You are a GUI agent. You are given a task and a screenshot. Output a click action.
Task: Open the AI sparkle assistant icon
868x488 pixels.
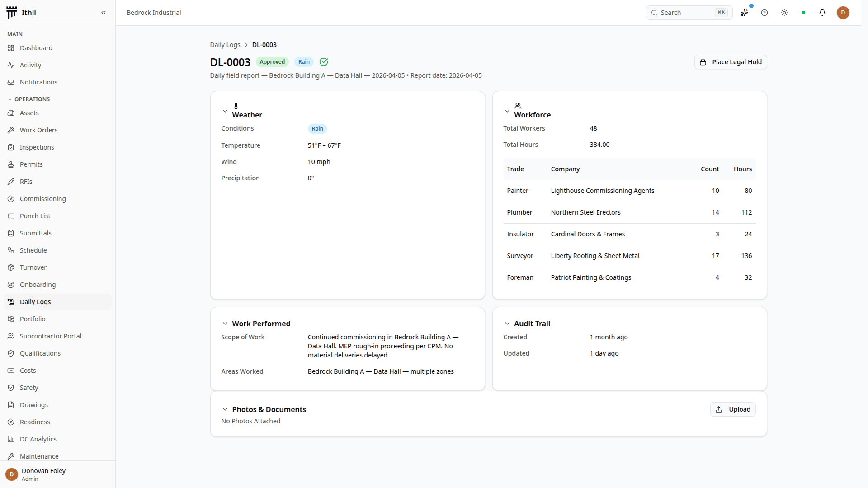(x=745, y=13)
